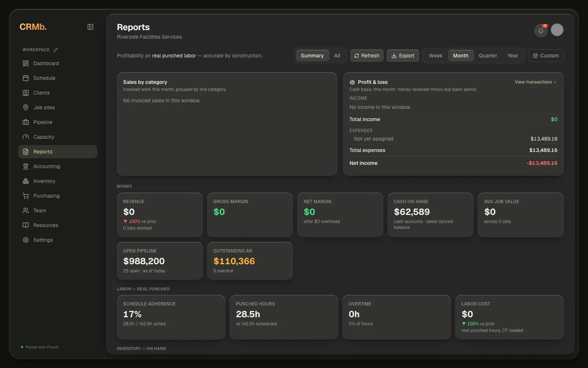Open Custom date range
This screenshot has width=588, height=368.
tap(546, 56)
